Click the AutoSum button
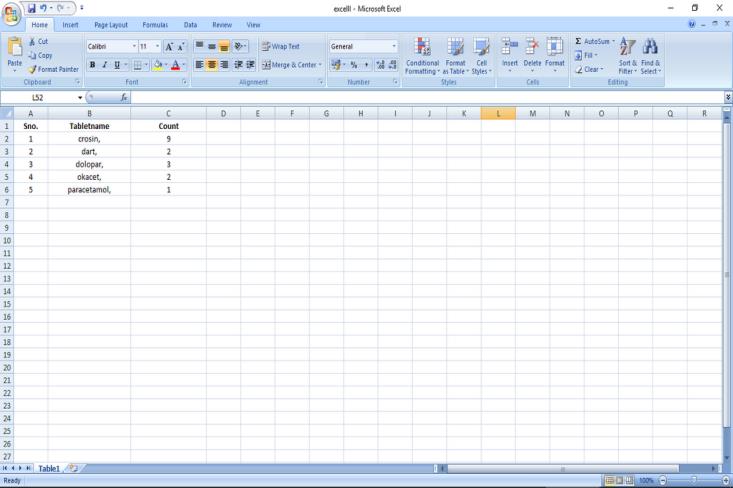Image resolution: width=733 pixels, height=488 pixels. click(x=596, y=41)
